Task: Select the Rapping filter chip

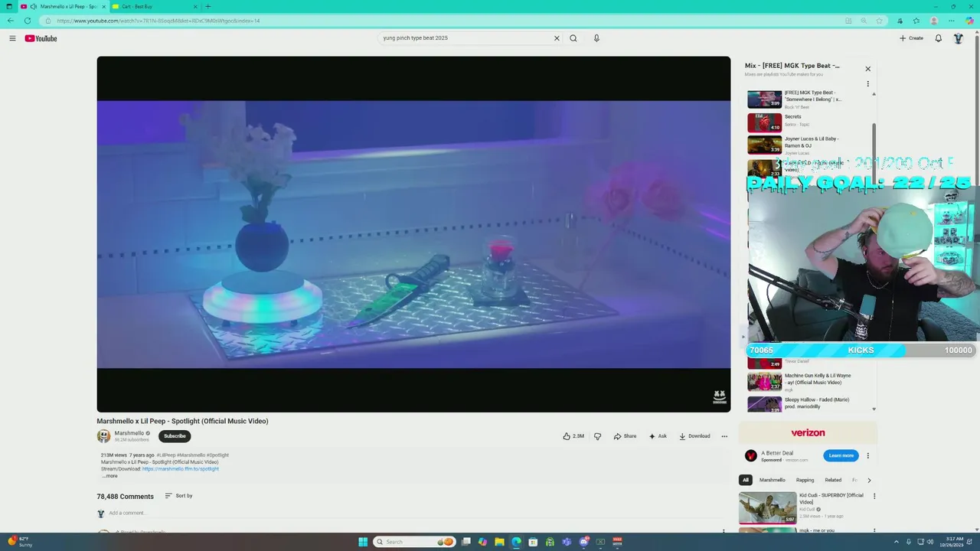Action: pos(805,480)
